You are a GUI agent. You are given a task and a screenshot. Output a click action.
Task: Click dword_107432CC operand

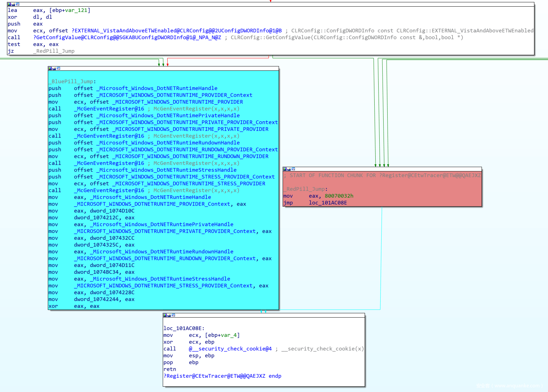coord(112,238)
